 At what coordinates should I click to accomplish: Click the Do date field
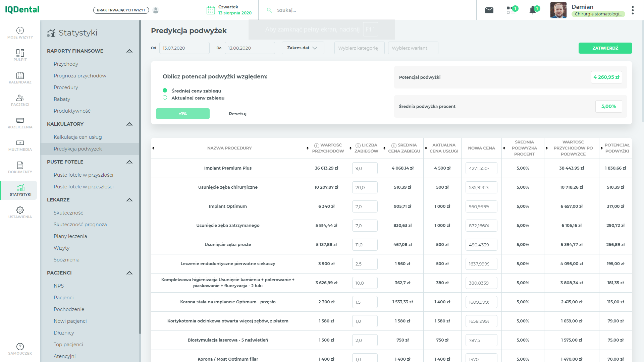pos(250,48)
